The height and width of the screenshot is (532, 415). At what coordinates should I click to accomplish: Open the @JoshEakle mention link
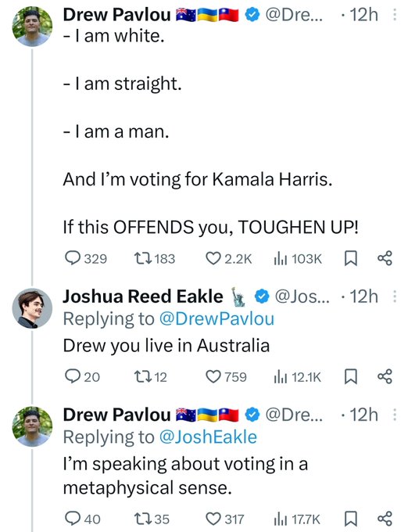[x=208, y=437]
